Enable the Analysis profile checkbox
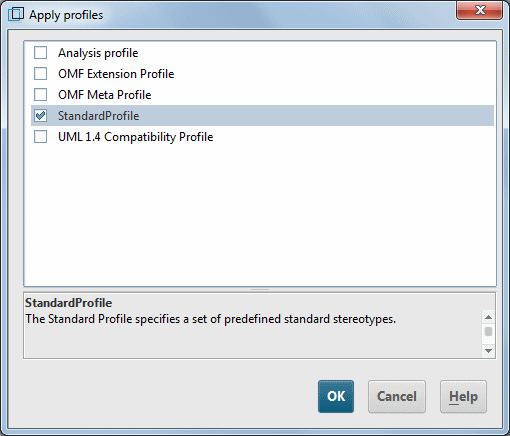Screen dimensions: 510x436 [40, 53]
